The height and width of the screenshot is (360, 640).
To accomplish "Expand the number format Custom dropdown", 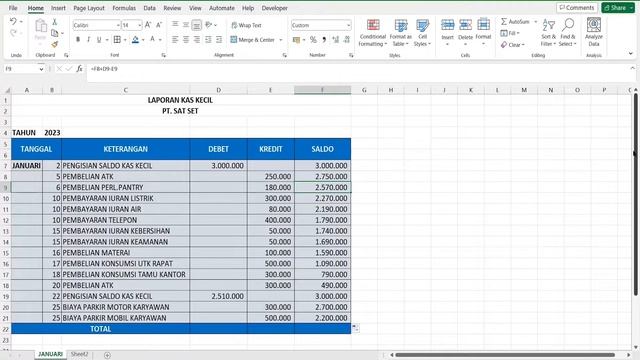I will click(348, 25).
